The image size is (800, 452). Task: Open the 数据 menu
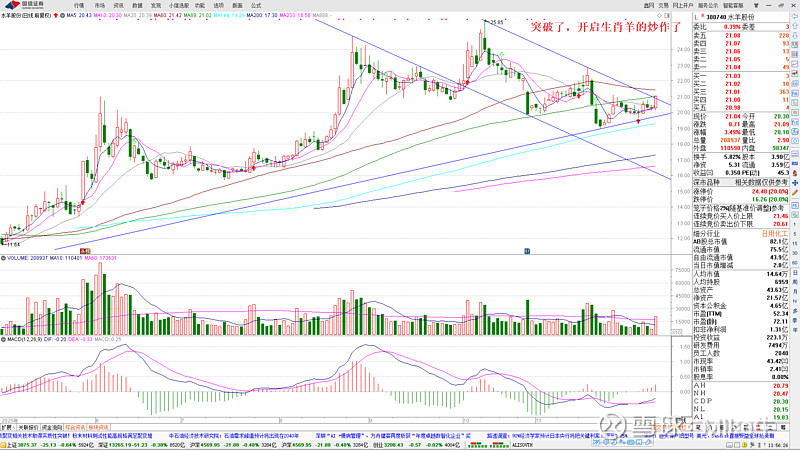137,5
